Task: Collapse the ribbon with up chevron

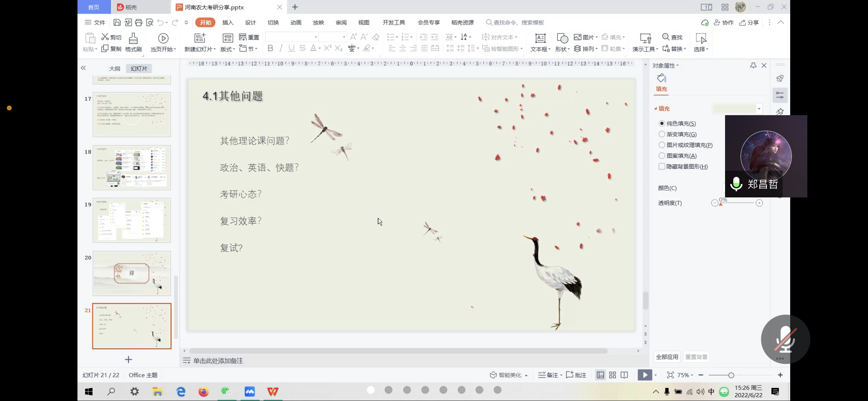Action: point(781,23)
